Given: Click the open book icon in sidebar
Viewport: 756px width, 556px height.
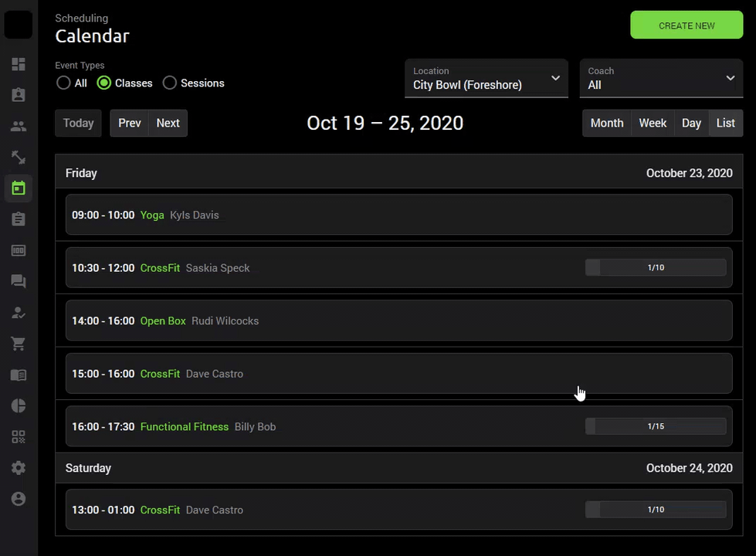Looking at the screenshot, I should click(x=19, y=375).
